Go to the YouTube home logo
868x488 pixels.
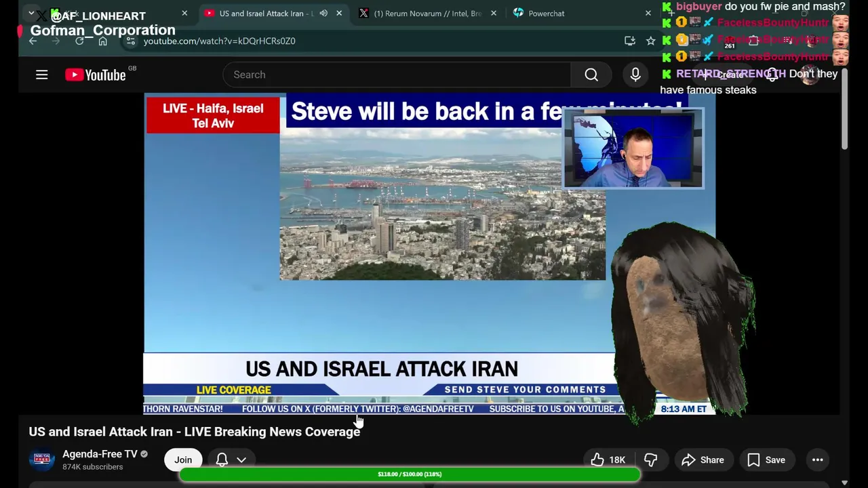pyautogui.click(x=96, y=75)
